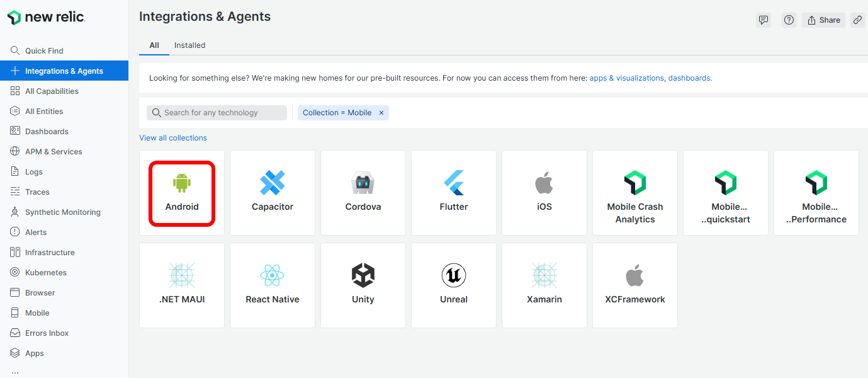Follow the apps & visualizations link
The width and height of the screenshot is (868, 378).
626,78
